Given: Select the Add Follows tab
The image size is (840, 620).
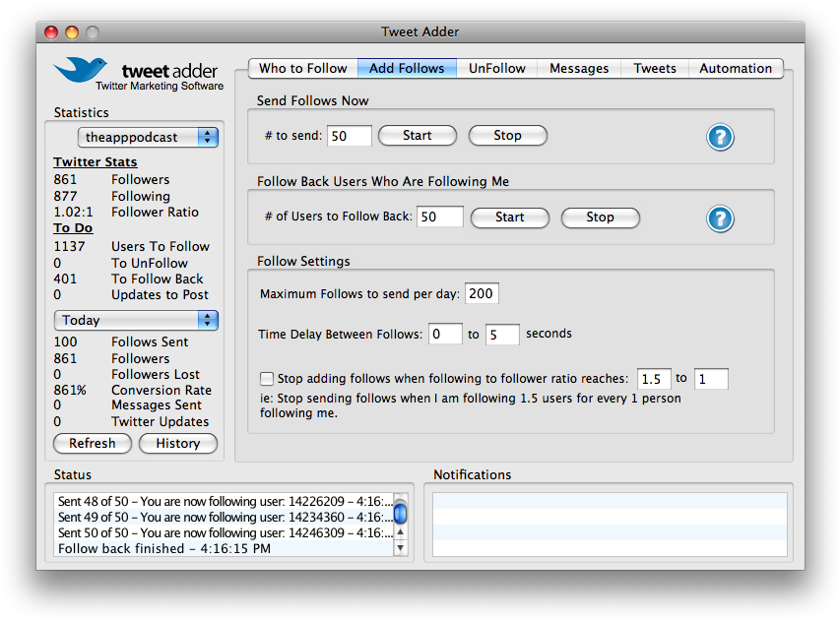Looking at the screenshot, I should pos(407,69).
